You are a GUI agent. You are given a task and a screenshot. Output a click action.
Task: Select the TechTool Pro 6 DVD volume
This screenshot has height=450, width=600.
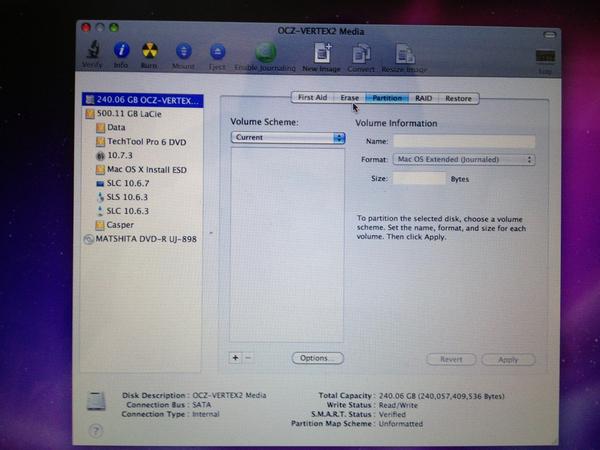(x=142, y=142)
